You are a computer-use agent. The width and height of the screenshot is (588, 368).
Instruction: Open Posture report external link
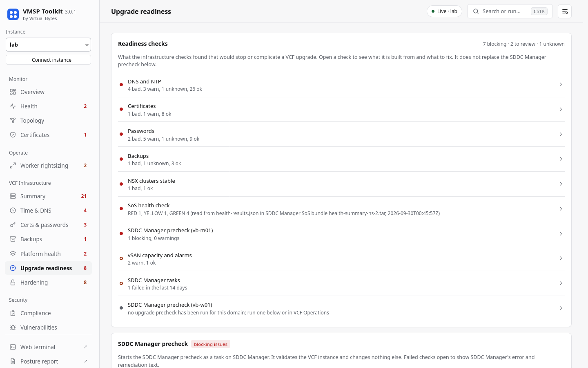click(x=48, y=361)
